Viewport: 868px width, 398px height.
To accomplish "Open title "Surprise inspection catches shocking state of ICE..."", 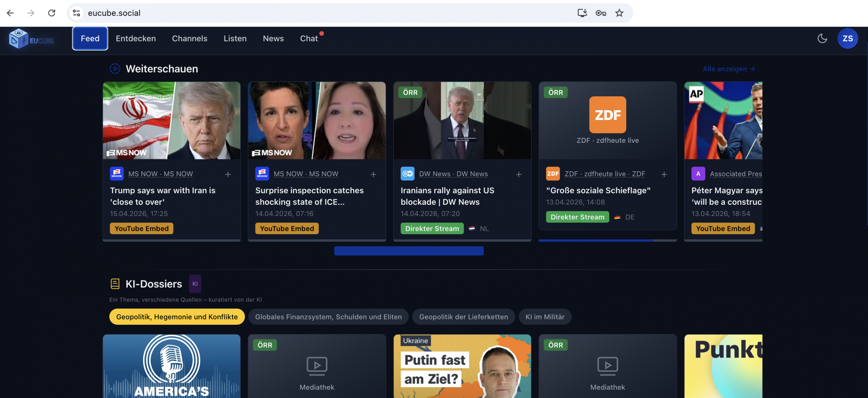I will 309,196.
